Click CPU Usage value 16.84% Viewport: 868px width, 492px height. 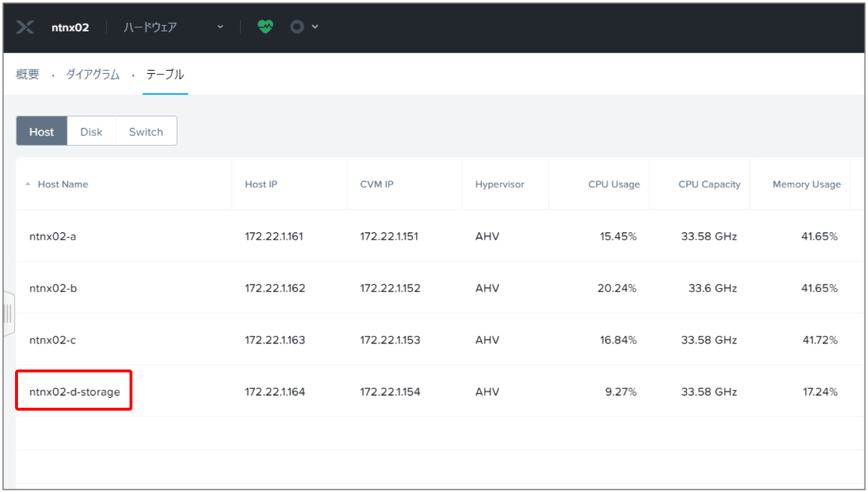(x=617, y=340)
